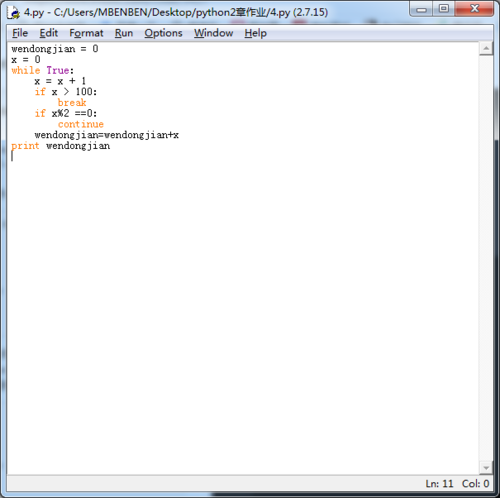Image resolution: width=500 pixels, height=498 pixels.
Task: Click the line 'x = 0'
Action: point(26,60)
